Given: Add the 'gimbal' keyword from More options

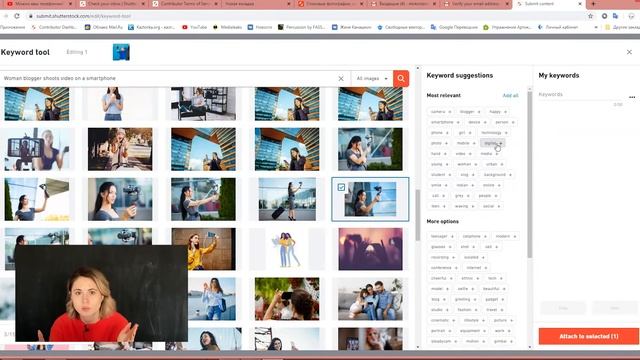Looking at the screenshot, I should (503, 341).
